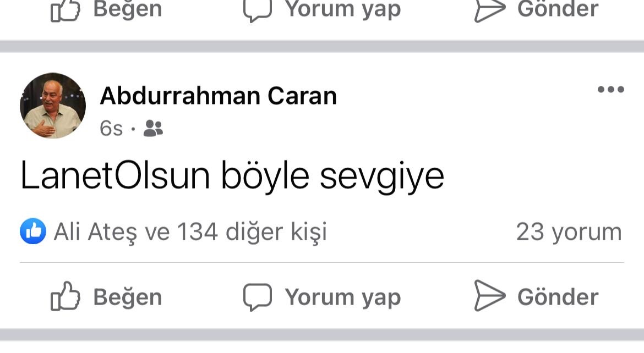This screenshot has width=644, height=353.
Task: Tap the paper plane send icon under Abdurrahman's post
Action: [489, 295]
